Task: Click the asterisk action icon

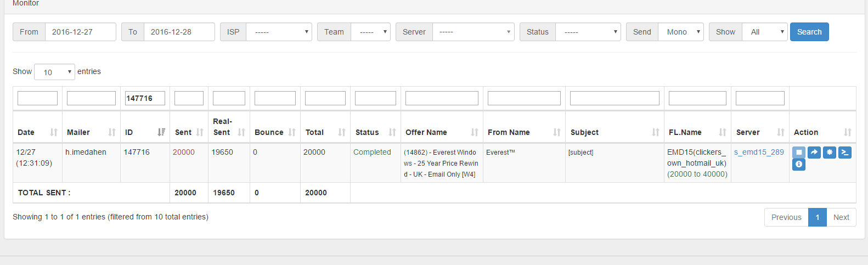Action: [830, 153]
